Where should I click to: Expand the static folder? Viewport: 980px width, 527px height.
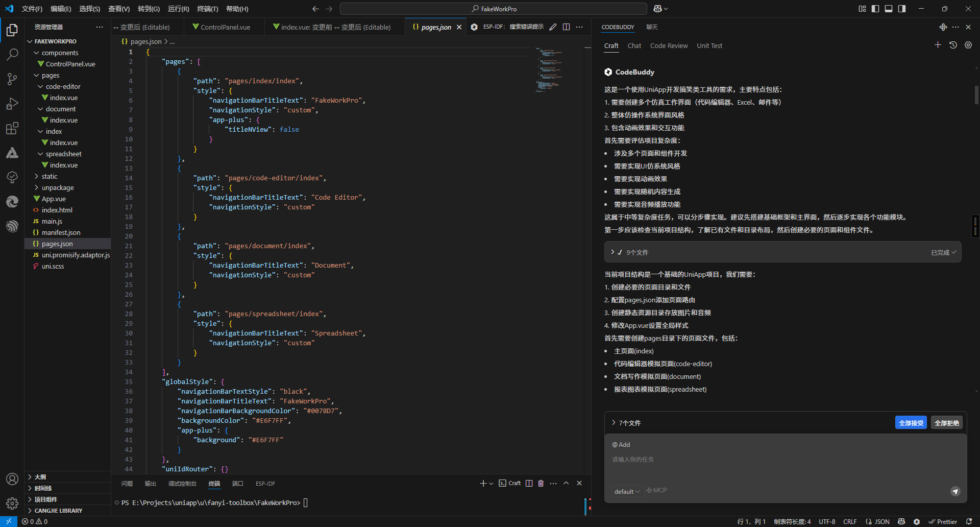(36, 176)
